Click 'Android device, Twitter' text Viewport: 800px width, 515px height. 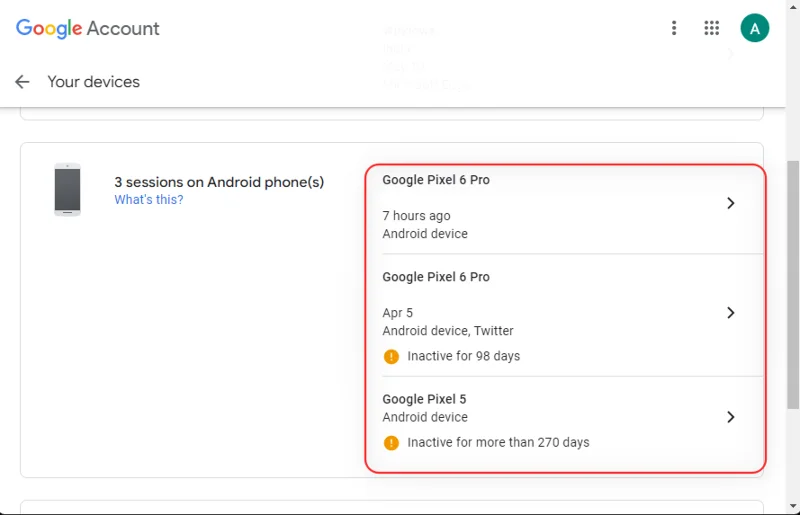click(x=447, y=331)
